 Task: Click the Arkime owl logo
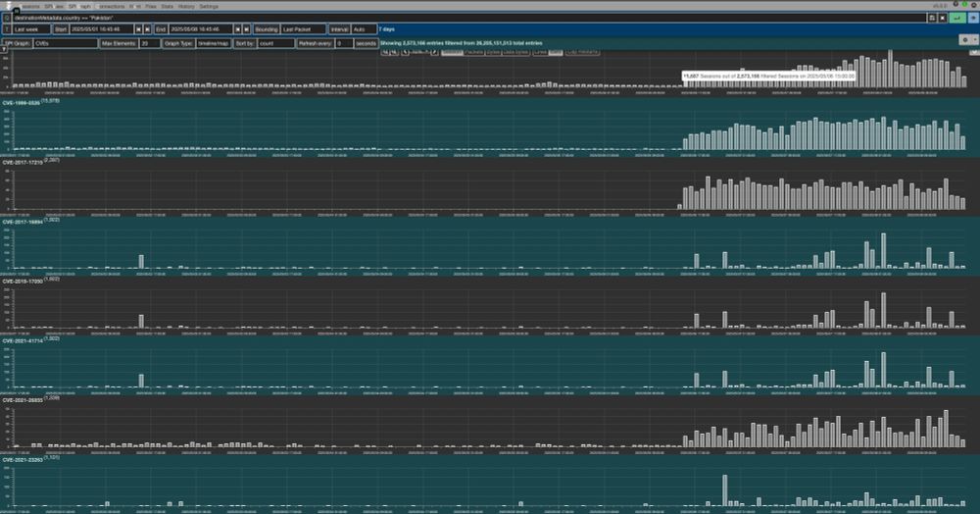click(x=9, y=5)
